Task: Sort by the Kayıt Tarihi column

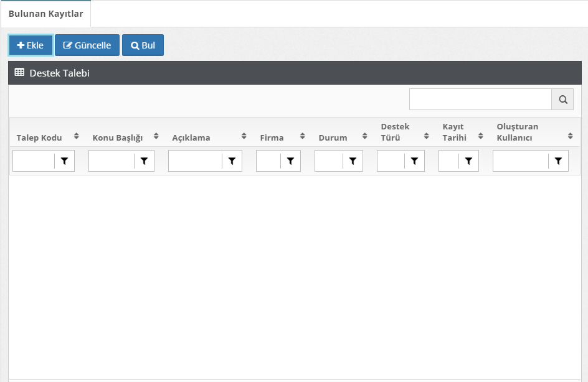Action: point(480,136)
